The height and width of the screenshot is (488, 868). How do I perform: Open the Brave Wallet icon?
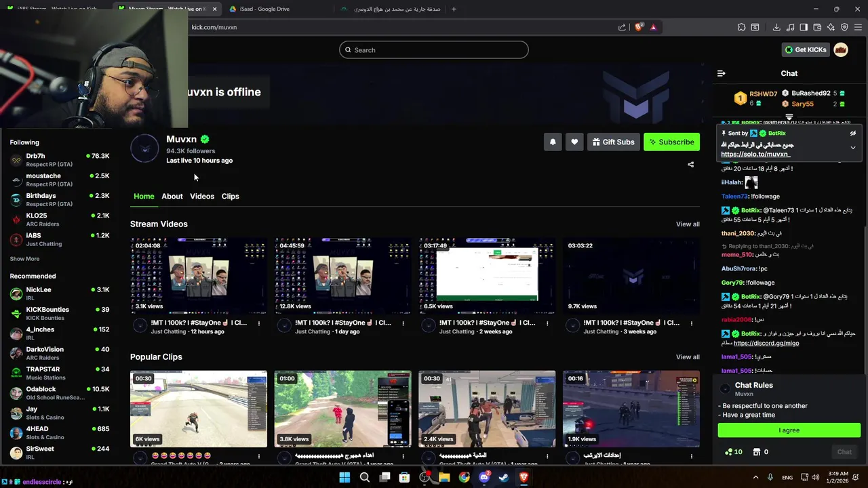coord(817,27)
